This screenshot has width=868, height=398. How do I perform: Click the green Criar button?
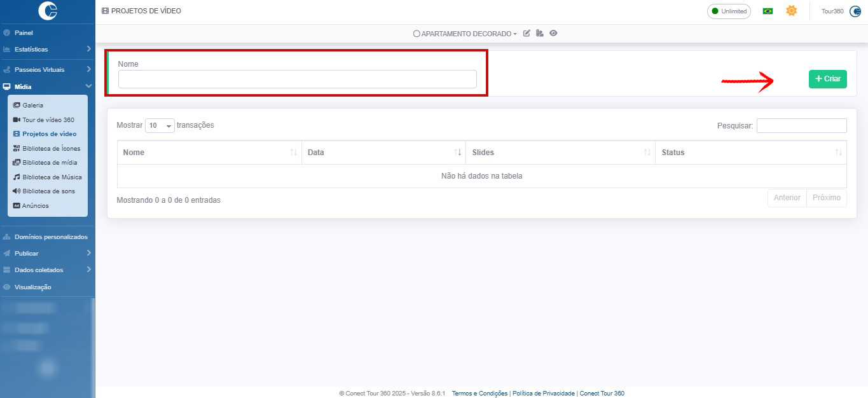(x=827, y=79)
